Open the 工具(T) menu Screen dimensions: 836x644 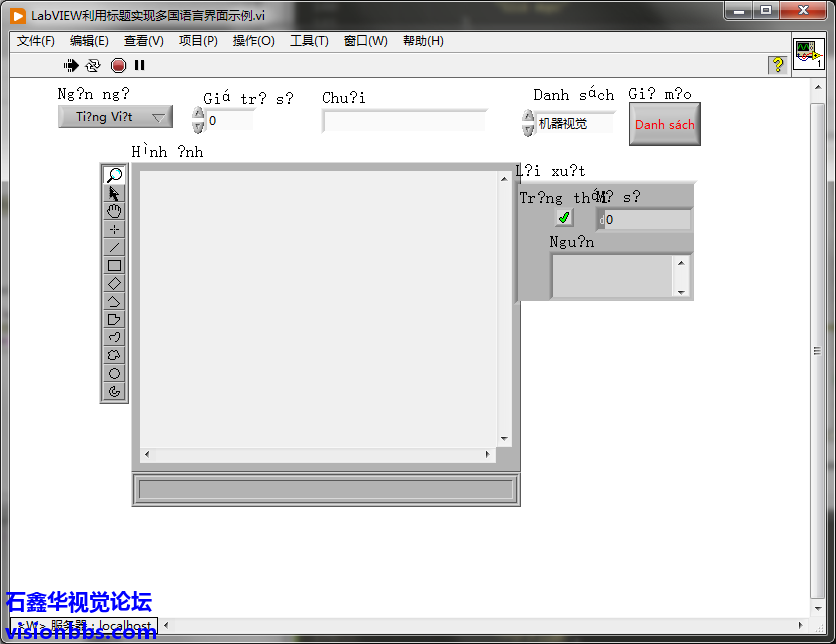(x=309, y=41)
